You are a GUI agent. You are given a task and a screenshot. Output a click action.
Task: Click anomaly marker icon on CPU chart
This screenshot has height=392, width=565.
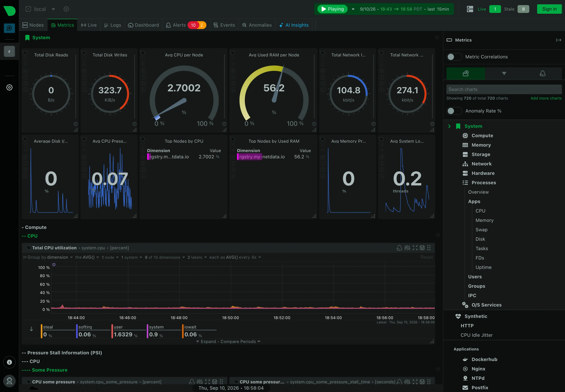(54, 265)
